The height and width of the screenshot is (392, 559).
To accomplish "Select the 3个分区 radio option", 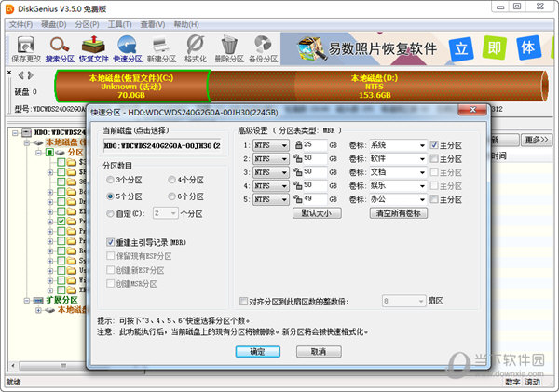I will (124, 180).
